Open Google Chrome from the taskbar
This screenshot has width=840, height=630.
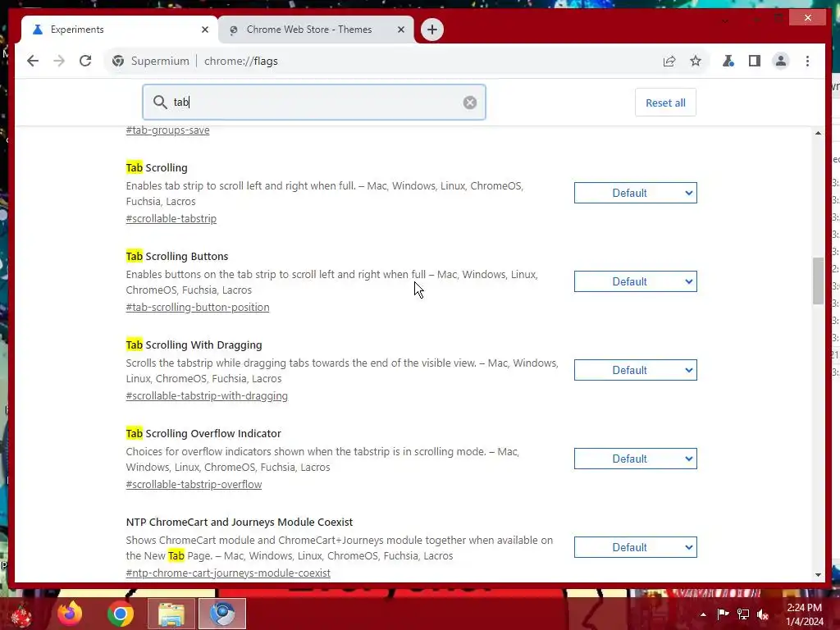click(x=121, y=614)
